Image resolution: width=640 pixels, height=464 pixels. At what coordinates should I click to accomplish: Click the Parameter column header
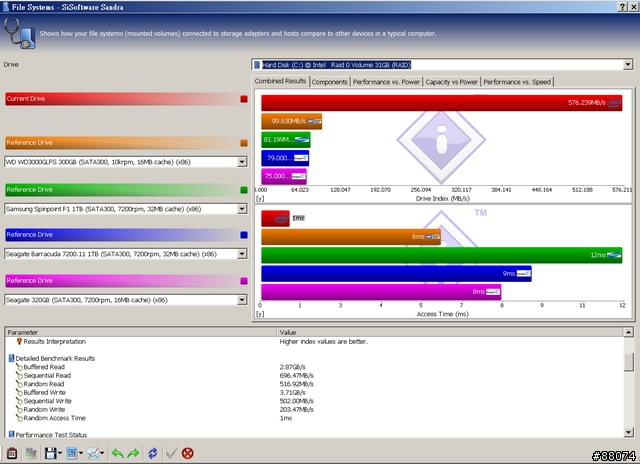click(141, 332)
